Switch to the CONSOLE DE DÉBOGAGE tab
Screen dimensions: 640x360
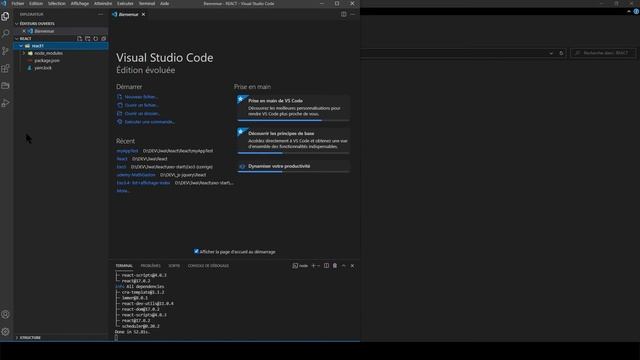[x=208, y=266]
